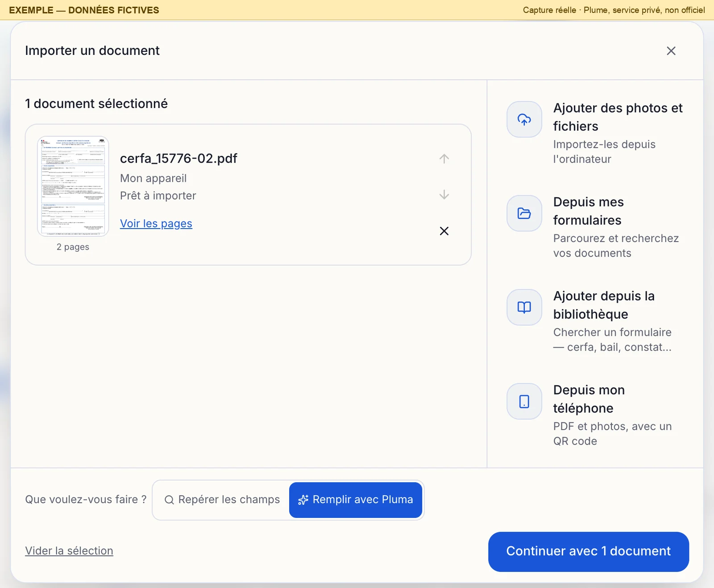Click the sparkle icon in Remplir avec Pluma
Viewport: 714px width, 588px height.
tap(303, 500)
